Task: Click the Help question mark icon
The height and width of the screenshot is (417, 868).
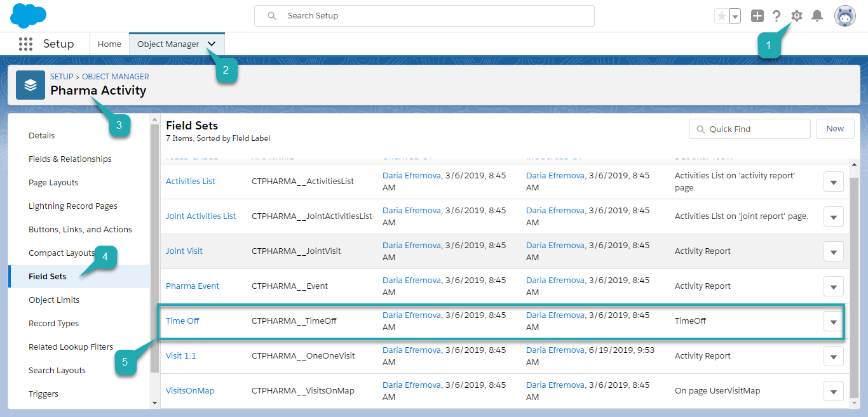Action: coord(776,16)
